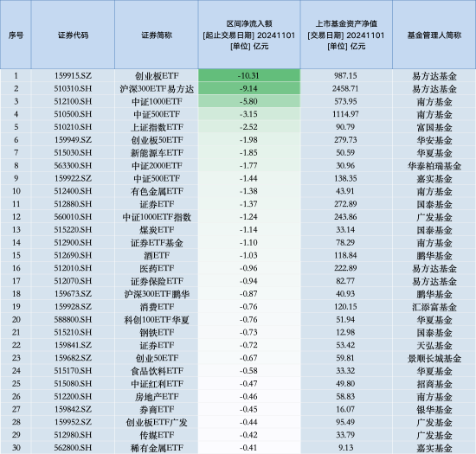Screen dimensions: 476x454
Task: Select the 稀有金属ETF name cell
Action: click(x=157, y=448)
